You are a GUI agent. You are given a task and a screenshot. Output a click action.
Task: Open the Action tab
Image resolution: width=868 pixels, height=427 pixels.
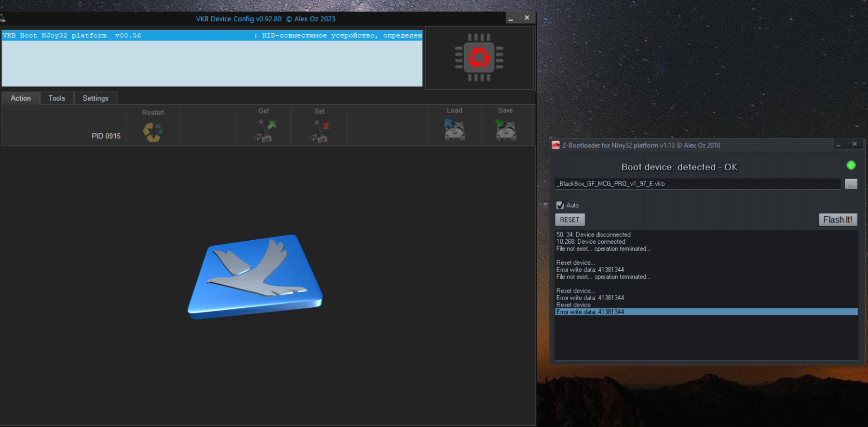click(x=21, y=98)
